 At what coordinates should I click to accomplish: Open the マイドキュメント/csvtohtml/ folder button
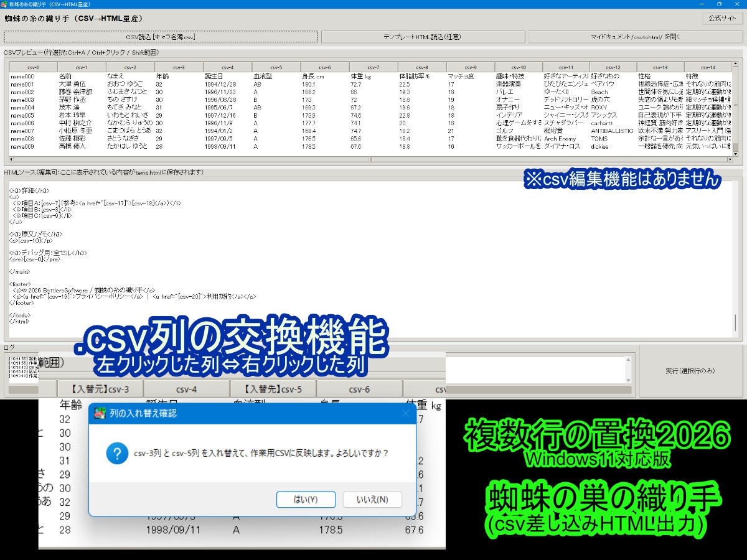634,37
